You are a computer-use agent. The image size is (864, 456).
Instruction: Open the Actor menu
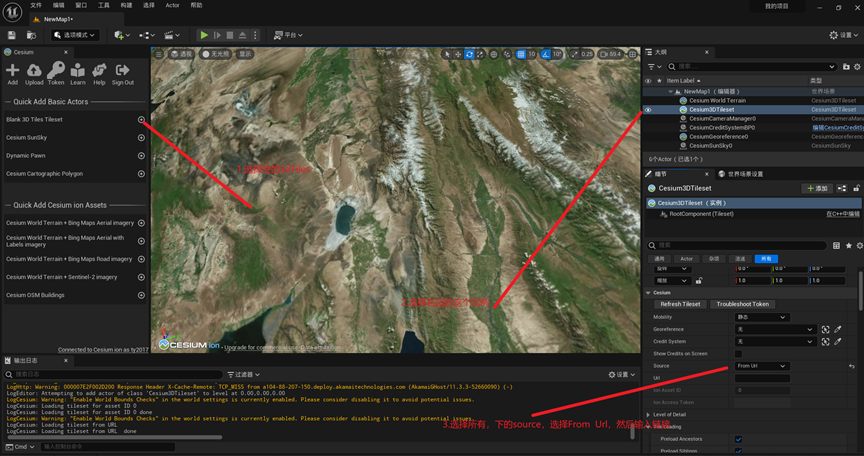(x=172, y=5)
